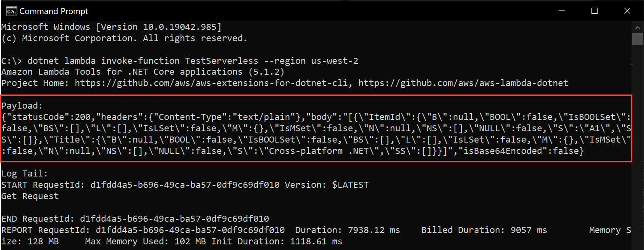Open the Command Prompt system menu icon
644x250 pixels.
point(11,11)
